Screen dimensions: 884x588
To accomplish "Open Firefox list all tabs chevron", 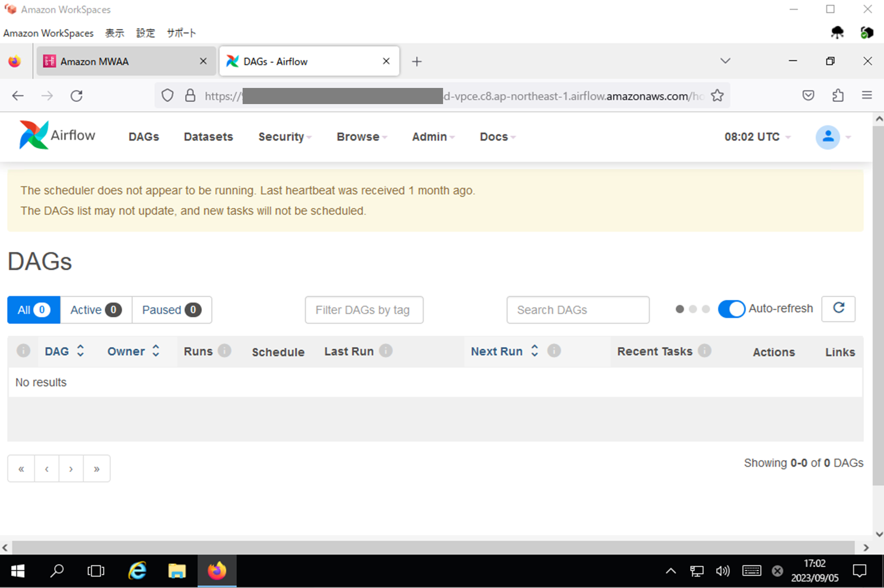I will 725,61.
